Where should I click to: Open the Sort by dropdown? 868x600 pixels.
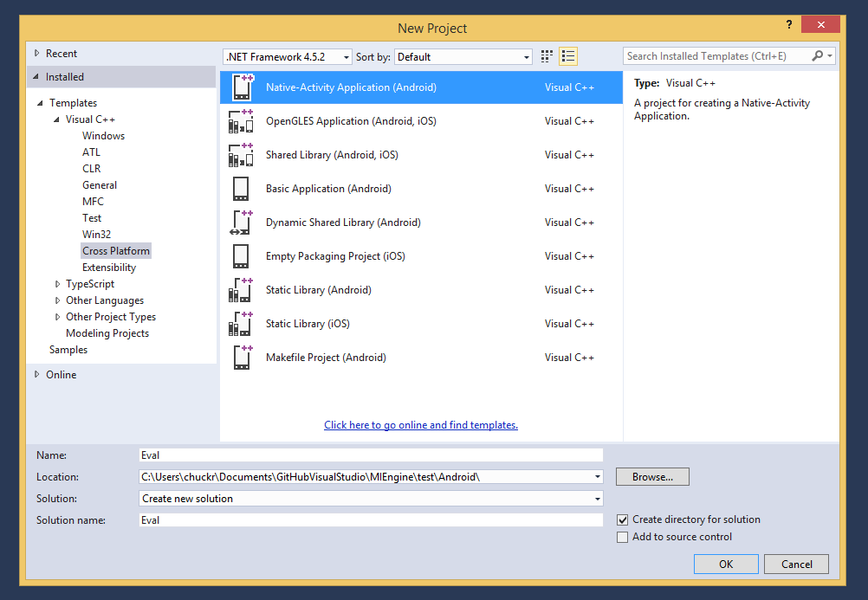tap(463, 57)
